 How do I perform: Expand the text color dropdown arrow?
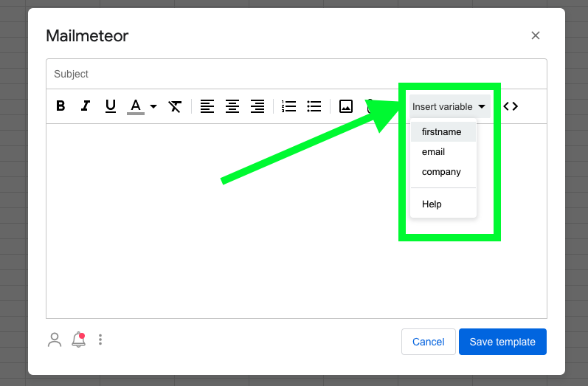point(153,106)
